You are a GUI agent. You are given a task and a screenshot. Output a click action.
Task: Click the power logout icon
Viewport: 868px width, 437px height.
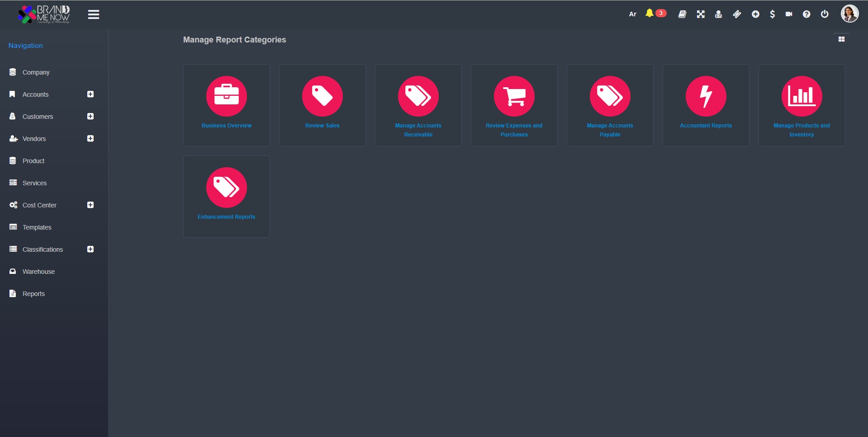(x=825, y=14)
